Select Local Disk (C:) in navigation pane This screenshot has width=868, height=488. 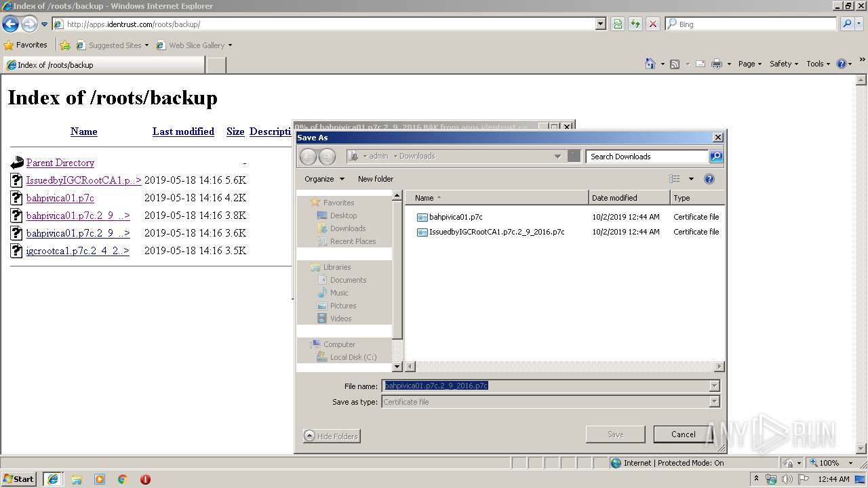353,357
